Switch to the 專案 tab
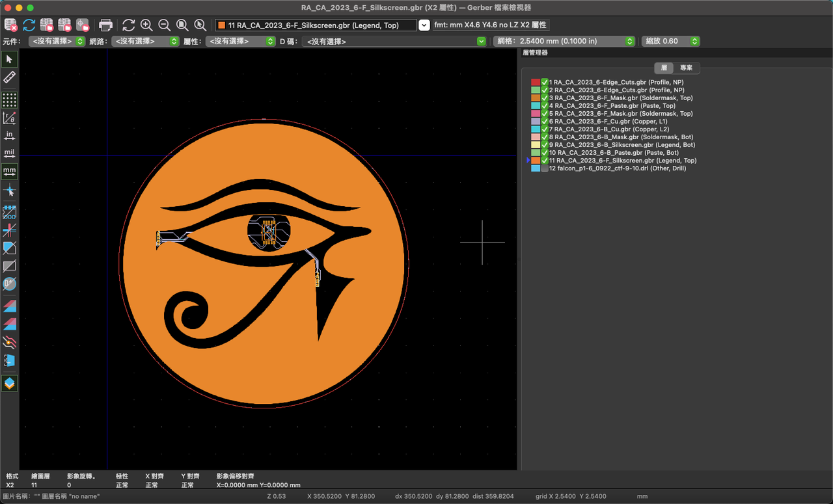 (686, 68)
